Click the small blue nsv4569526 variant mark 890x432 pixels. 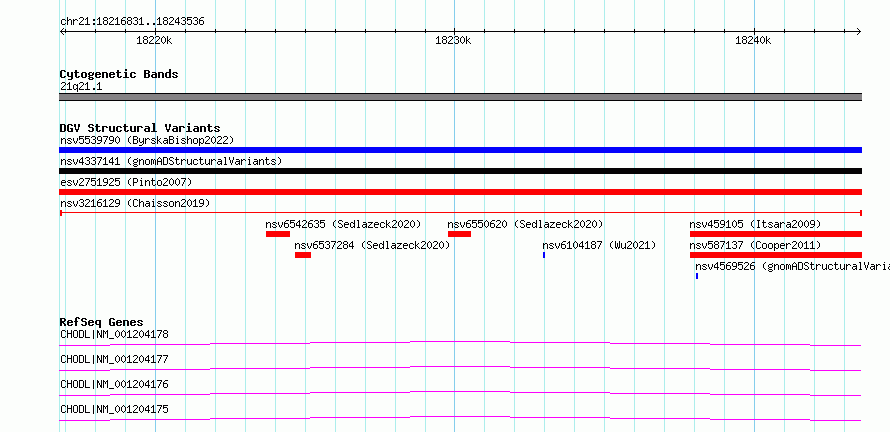pos(697,276)
